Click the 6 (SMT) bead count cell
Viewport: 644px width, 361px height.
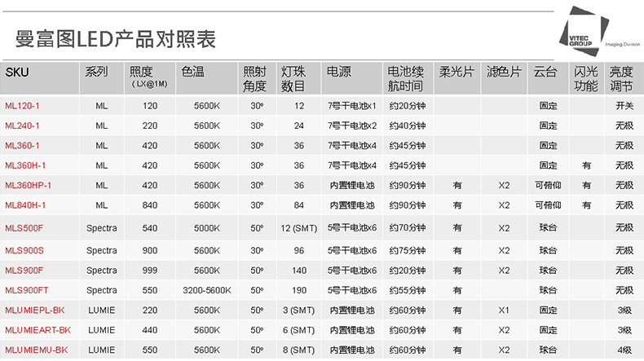point(299,330)
